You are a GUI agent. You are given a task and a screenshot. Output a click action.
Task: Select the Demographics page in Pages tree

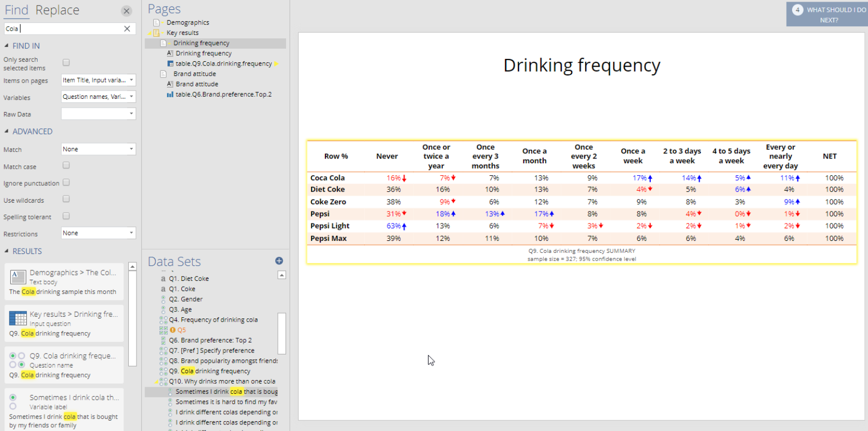188,22
